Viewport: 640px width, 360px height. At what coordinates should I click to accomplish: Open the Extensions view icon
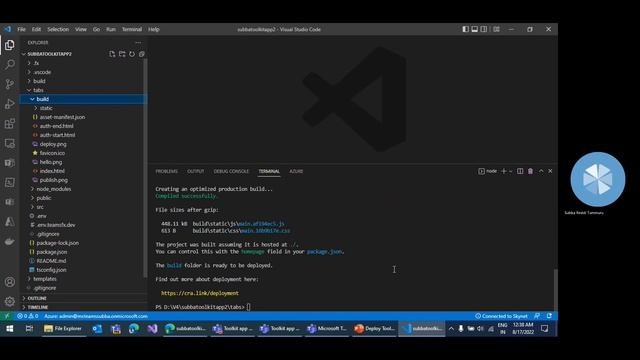point(9,123)
